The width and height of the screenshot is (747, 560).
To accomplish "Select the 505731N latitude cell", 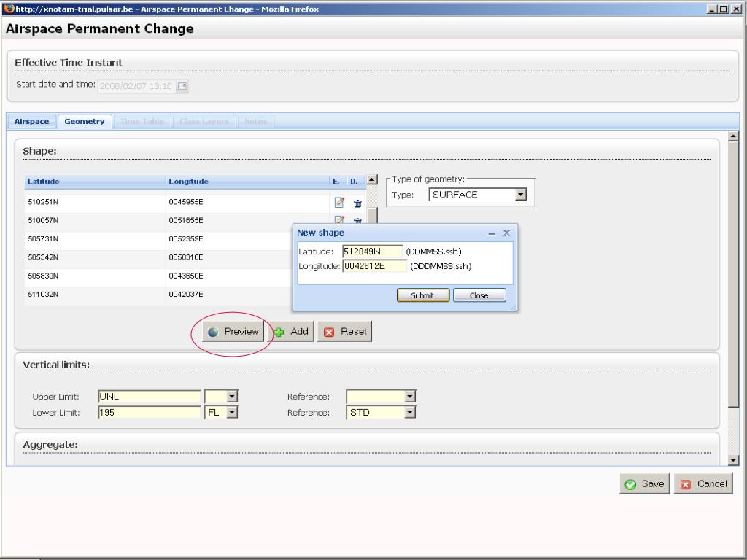I will coord(94,239).
